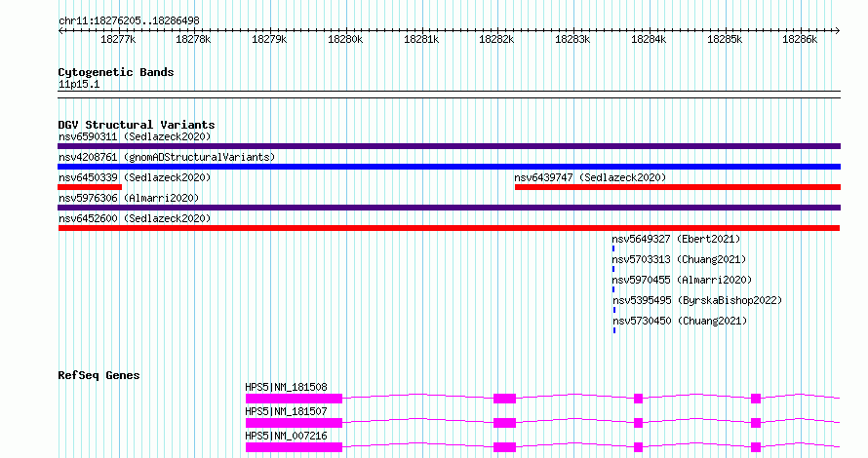Click the 18282k ruler tick label

click(496, 39)
